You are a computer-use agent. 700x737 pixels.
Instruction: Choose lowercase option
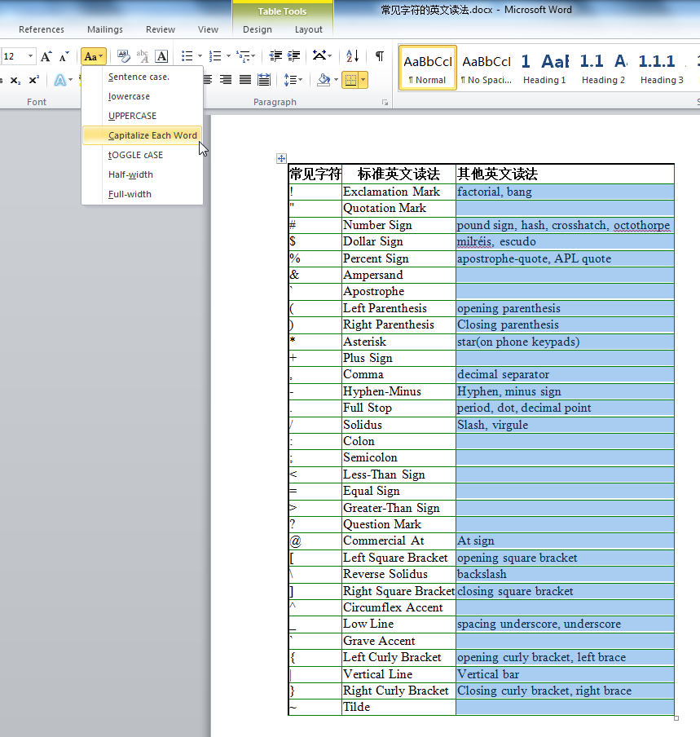143,96
